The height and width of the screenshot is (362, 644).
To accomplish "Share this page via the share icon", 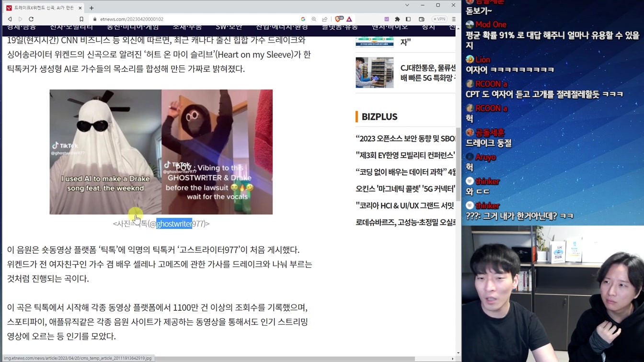I will (325, 19).
